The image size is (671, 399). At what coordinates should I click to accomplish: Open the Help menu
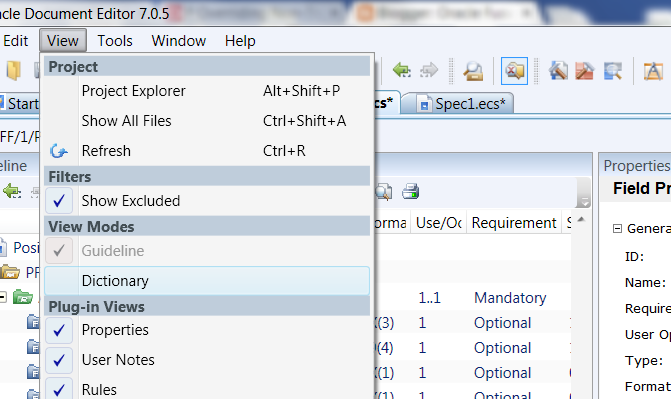(x=240, y=41)
